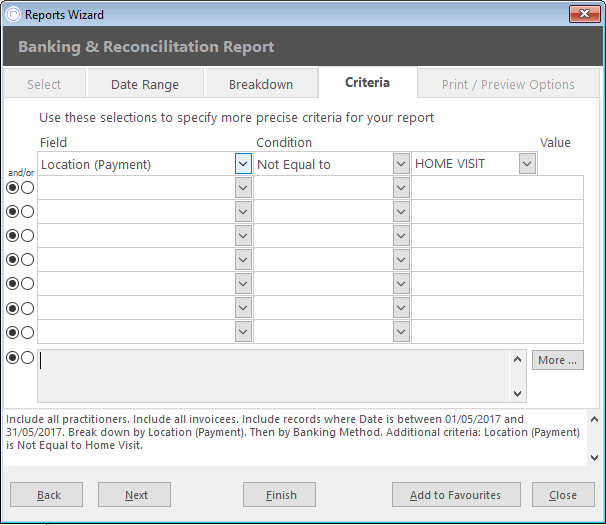
Task: Switch to the Select tab
Action: pos(44,84)
